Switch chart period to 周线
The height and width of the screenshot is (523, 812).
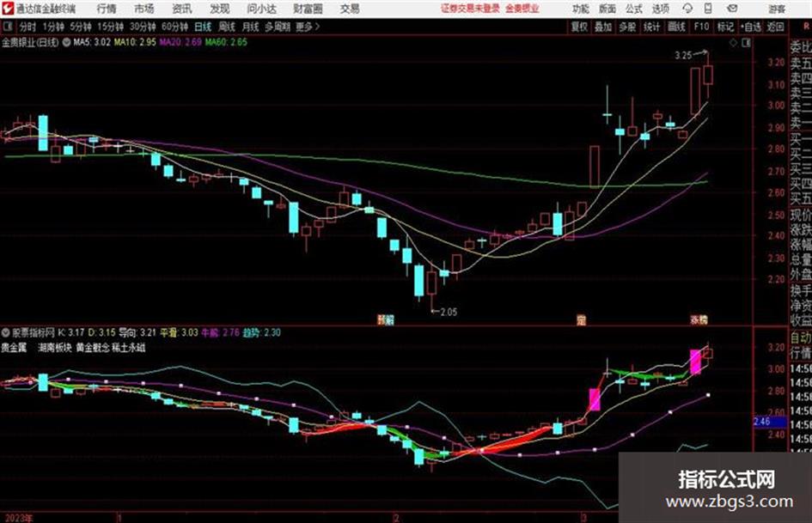(x=227, y=27)
